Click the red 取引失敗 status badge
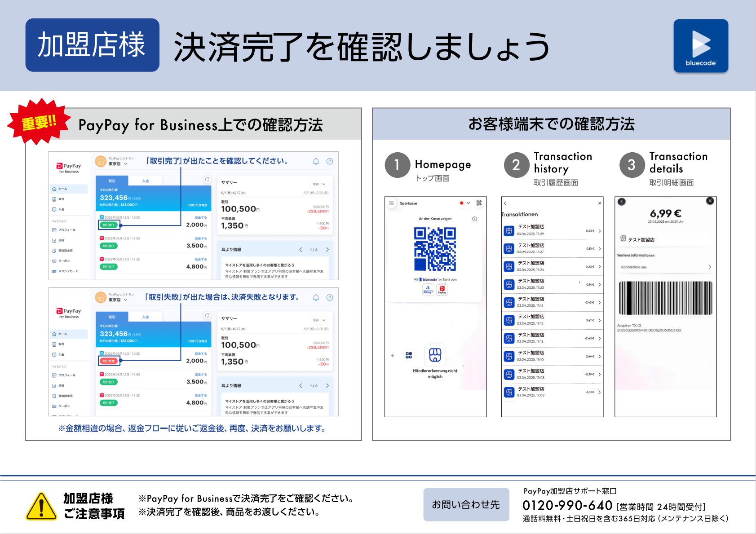 (109, 361)
